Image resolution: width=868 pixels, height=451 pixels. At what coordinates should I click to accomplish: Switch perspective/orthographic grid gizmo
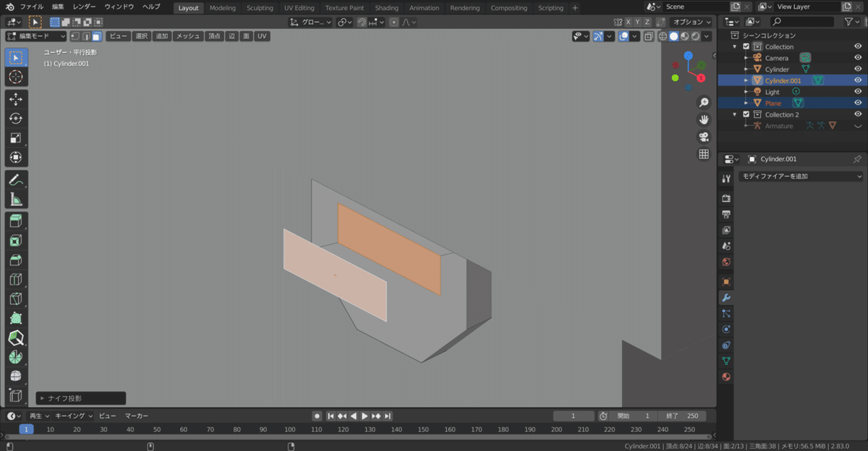coord(704,154)
